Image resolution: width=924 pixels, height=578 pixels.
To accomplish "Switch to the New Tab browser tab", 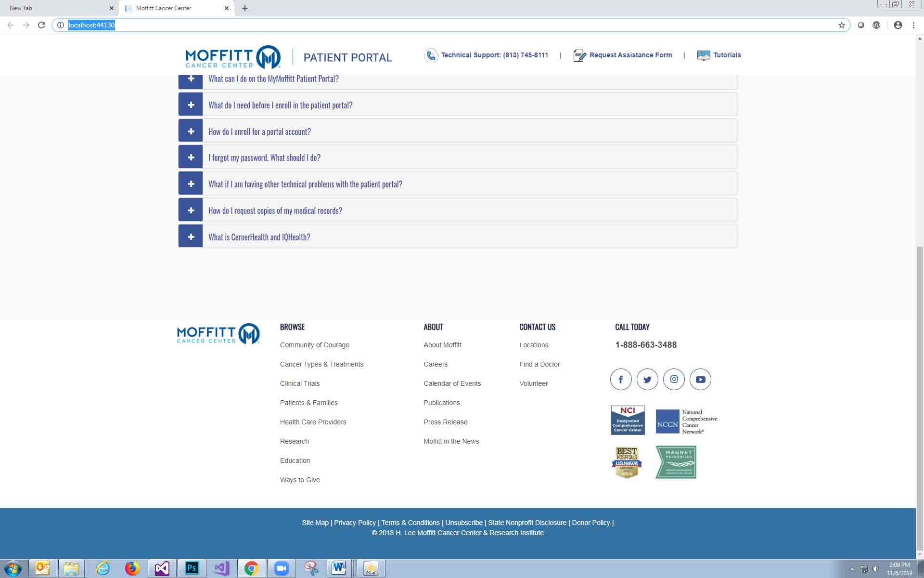I will (58, 8).
